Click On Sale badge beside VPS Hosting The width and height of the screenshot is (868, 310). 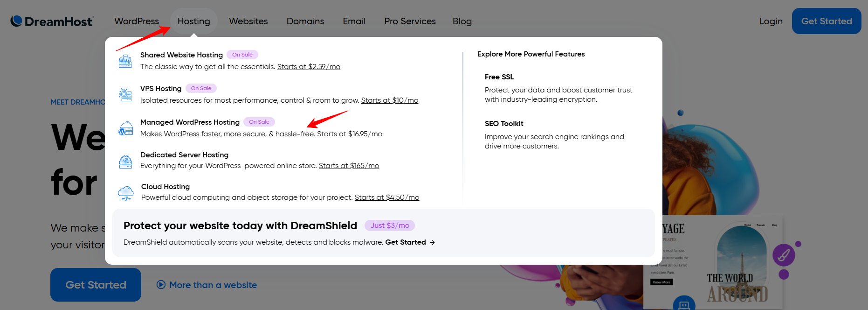pos(201,88)
